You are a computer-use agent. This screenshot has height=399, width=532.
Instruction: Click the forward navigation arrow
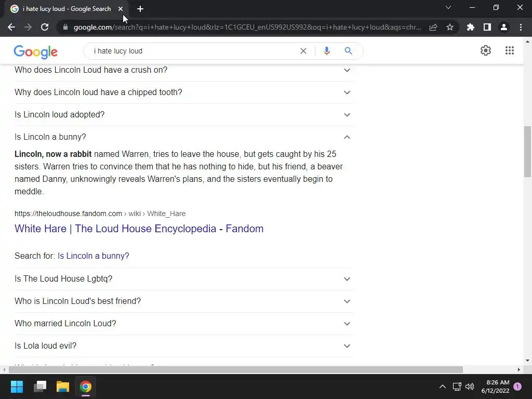pos(28,27)
